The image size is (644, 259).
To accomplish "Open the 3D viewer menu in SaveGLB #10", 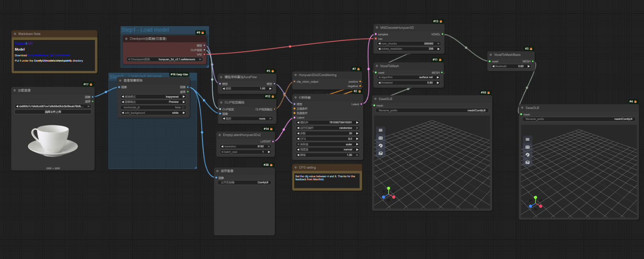I will (381, 130).
